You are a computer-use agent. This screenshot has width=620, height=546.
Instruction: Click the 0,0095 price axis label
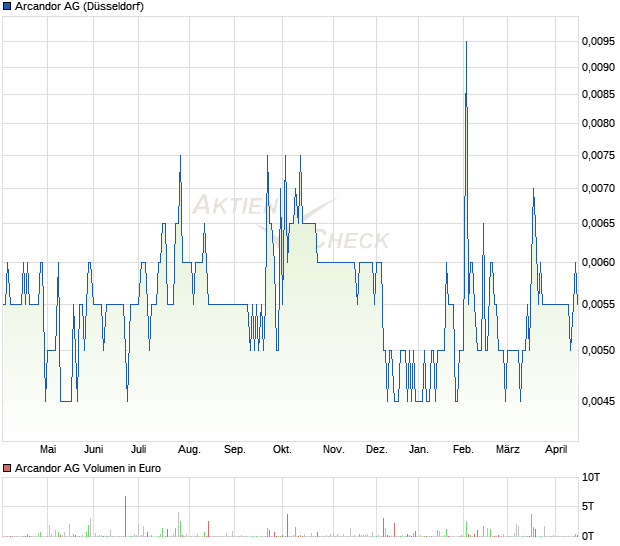(x=598, y=41)
